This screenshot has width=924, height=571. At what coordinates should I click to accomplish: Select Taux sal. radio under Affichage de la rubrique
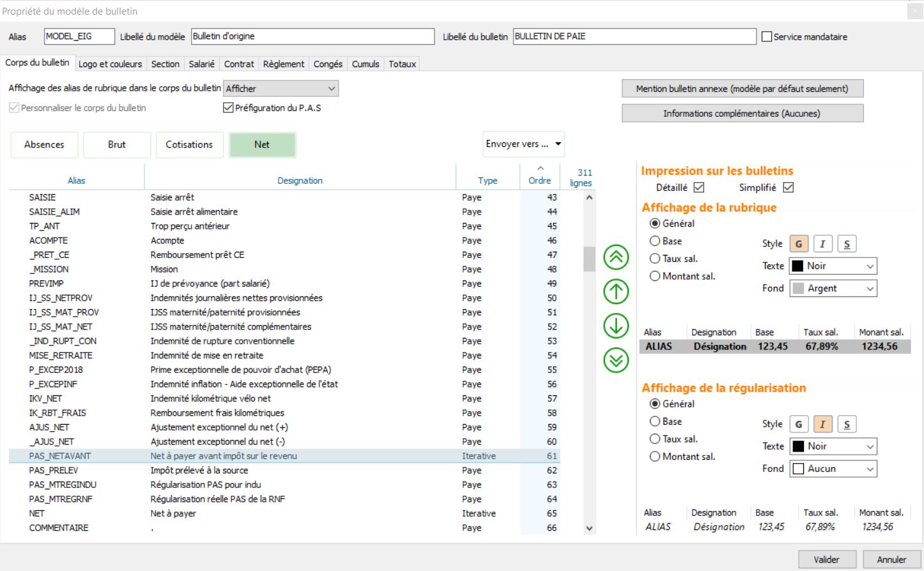pos(655,259)
